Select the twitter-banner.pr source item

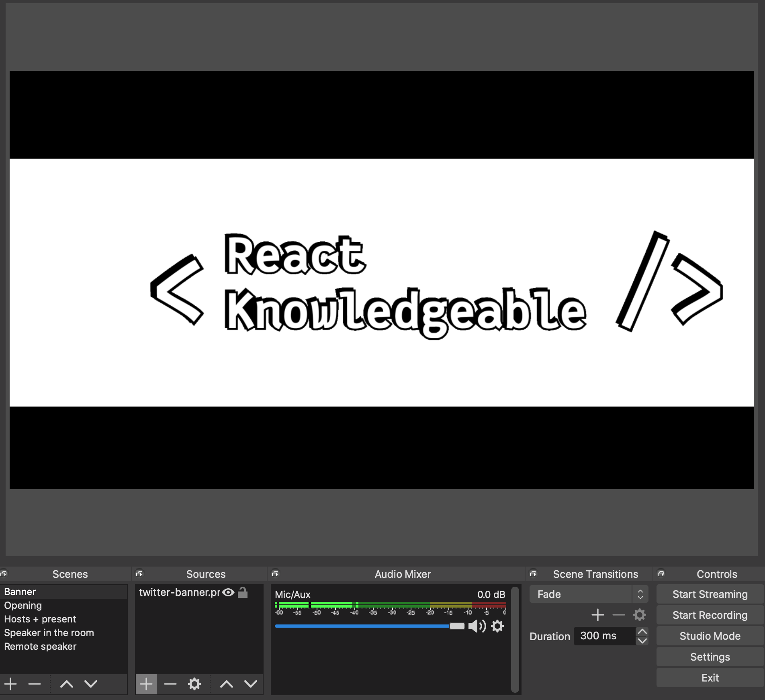[x=179, y=592]
